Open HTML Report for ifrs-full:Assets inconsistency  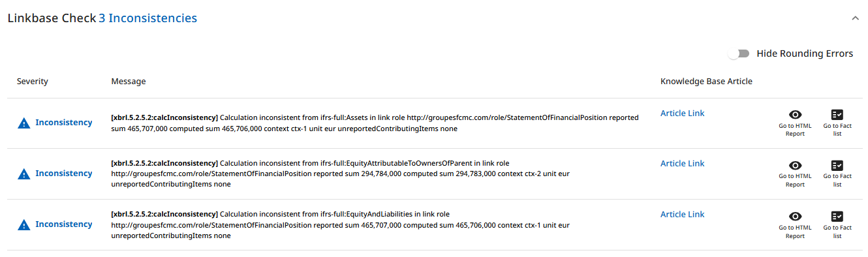point(795,123)
